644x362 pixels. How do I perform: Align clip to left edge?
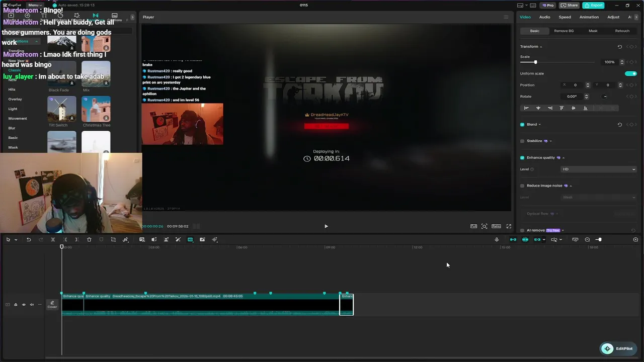pos(526,108)
